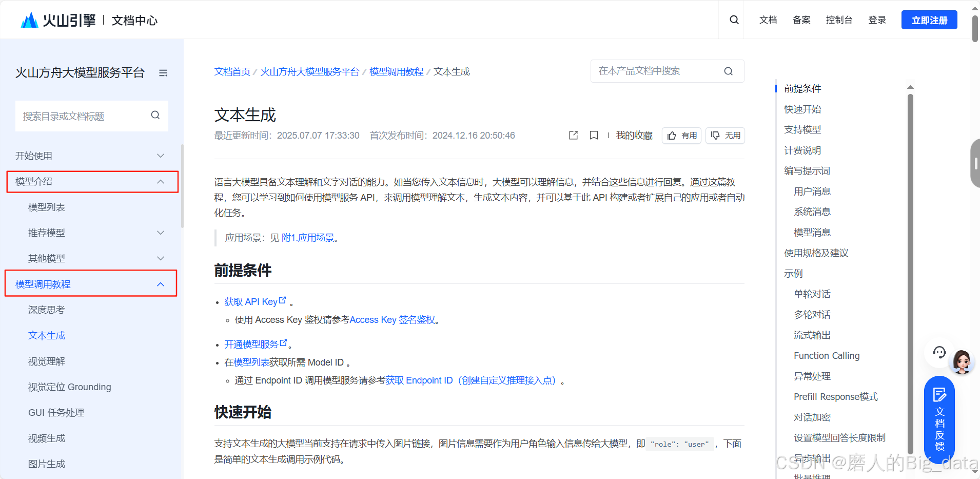
Task: Go to 火山方舟大模型服务平台 breadcrumb
Action: (309, 72)
